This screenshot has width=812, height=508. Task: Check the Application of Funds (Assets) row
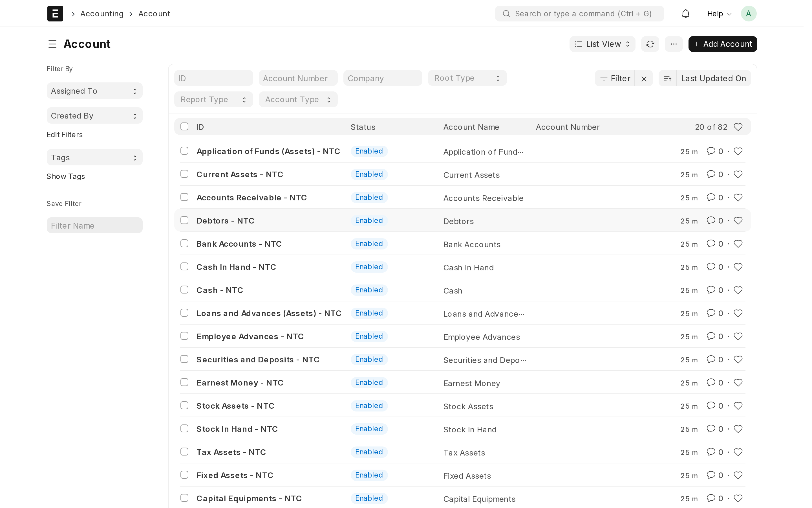184,151
